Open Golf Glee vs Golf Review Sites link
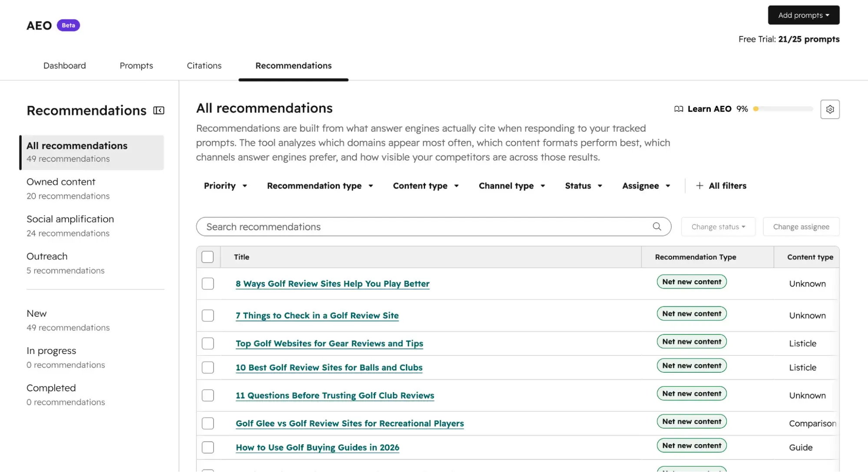Screen dimensions: 868x472 click(x=350, y=423)
